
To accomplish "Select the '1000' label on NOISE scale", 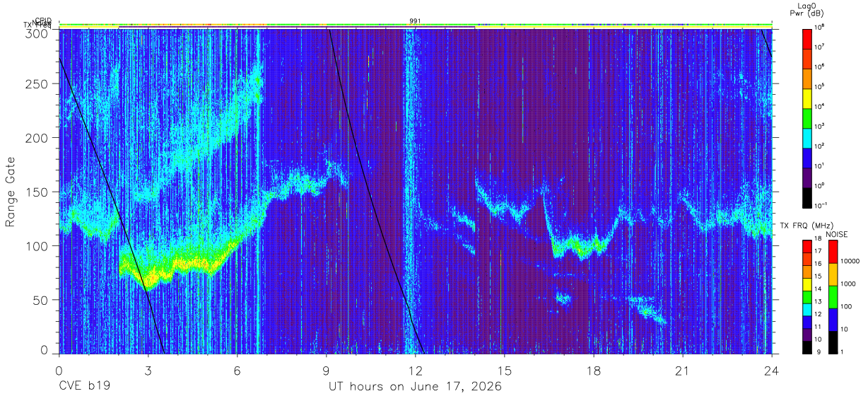I will pyautogui.click(x=849, y=285).
